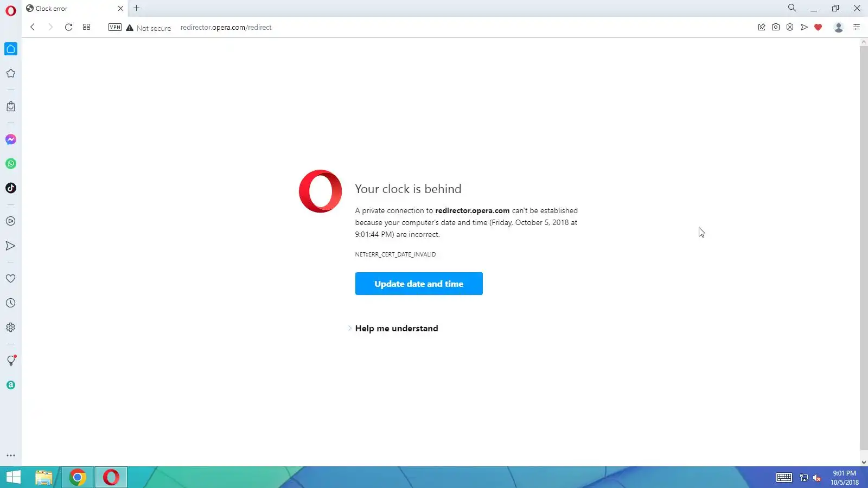The height and width of the screenshot is (488, 868).
Task: Focus the address bar showing redirector.opera.com/redirect
Action: 226,28
